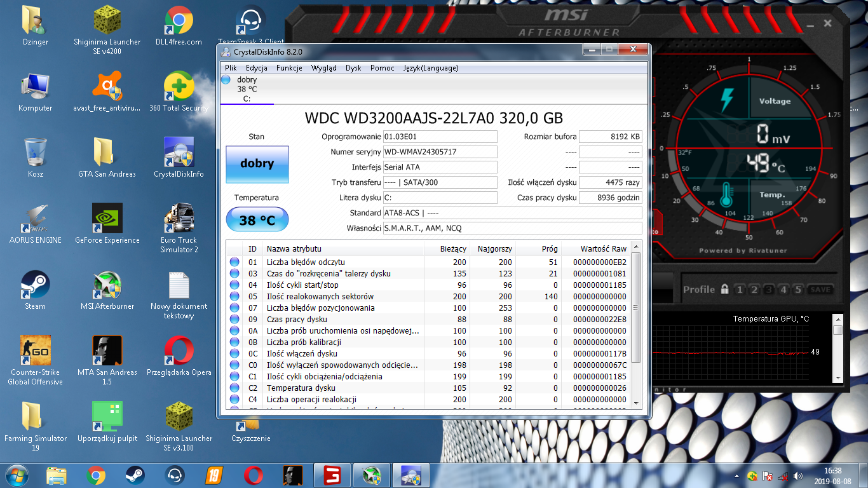Viewport: 868px width, 488px height.
Task: Click the Afterburner graph scrollbar thumb
Action: [x=838, y=330]
